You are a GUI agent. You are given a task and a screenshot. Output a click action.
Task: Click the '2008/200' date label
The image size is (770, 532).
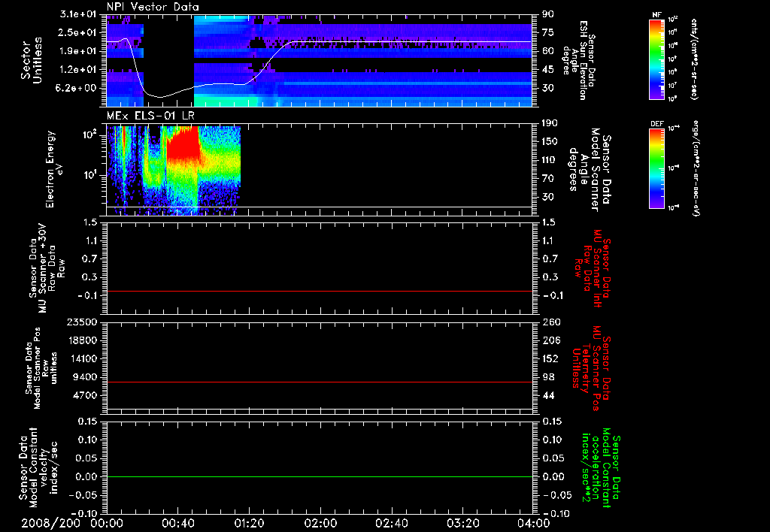point(50,523)
